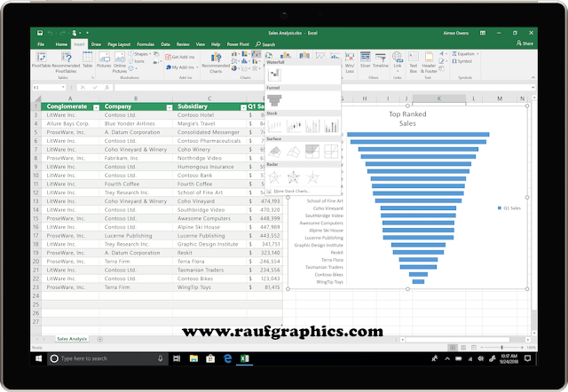Open Task View on the taskbar
The width and height of the screenshot is (568, 392).
[177, 358]
